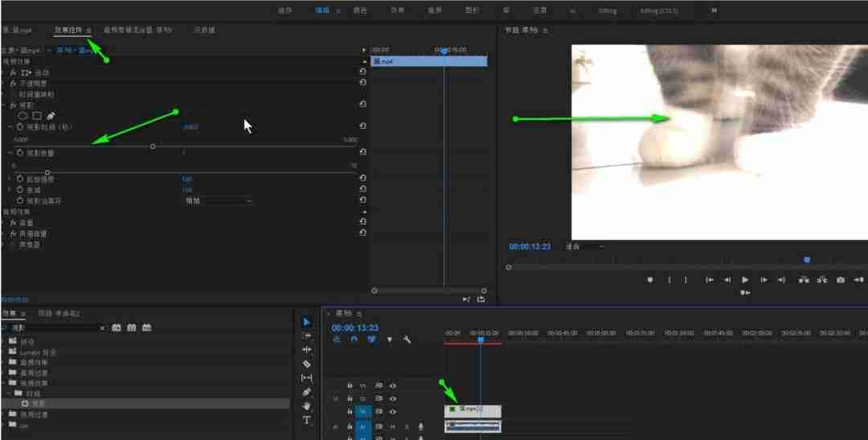The image size is (868, 440).
Task: Add marker in Program monitor
Action: tap(650, 280)
